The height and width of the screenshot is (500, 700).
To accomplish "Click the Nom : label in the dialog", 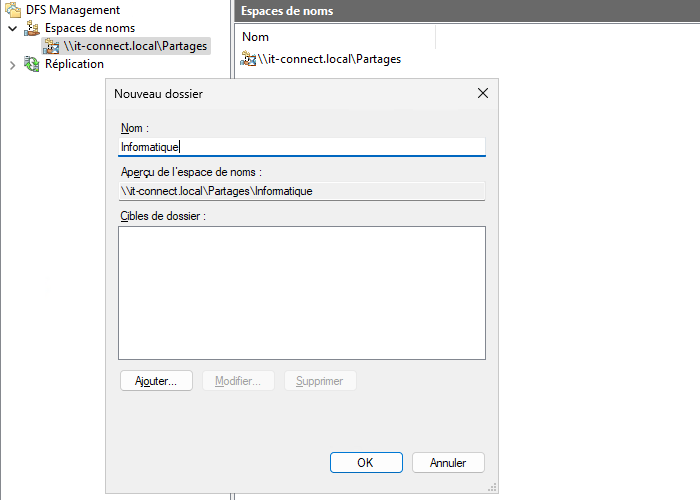I will click(x=135, y=128).
